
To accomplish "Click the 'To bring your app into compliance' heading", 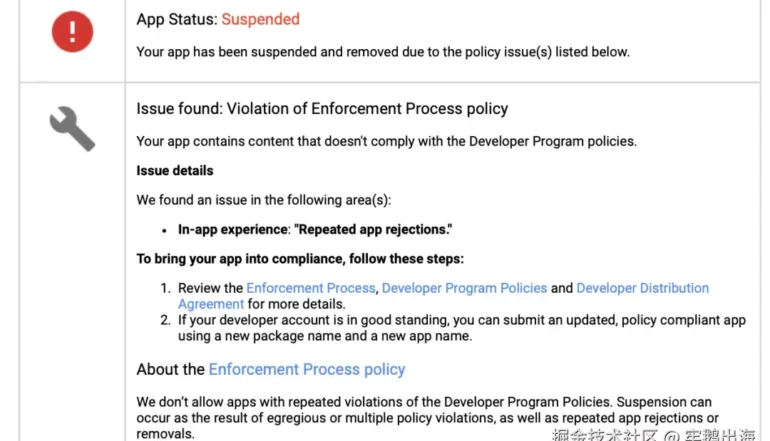I will 300,258.
